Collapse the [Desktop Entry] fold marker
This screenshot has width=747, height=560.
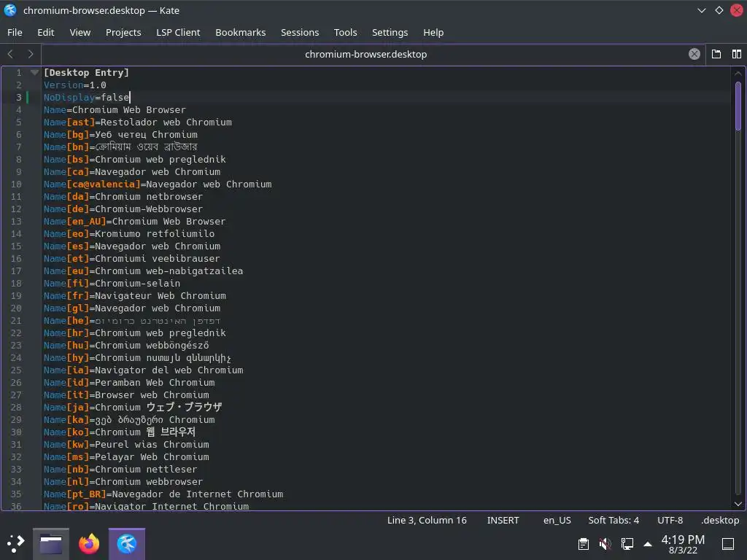pyautogui.click(x=34, y=72)
